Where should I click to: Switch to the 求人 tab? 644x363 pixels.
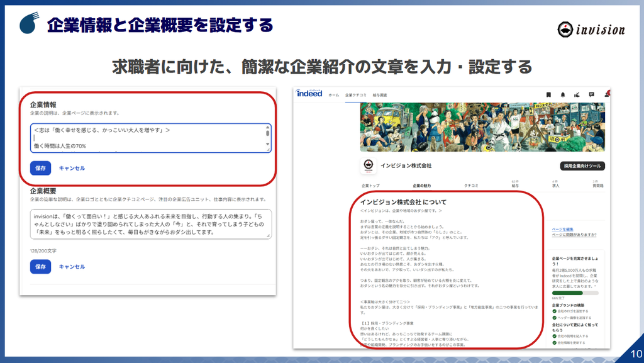556,184
